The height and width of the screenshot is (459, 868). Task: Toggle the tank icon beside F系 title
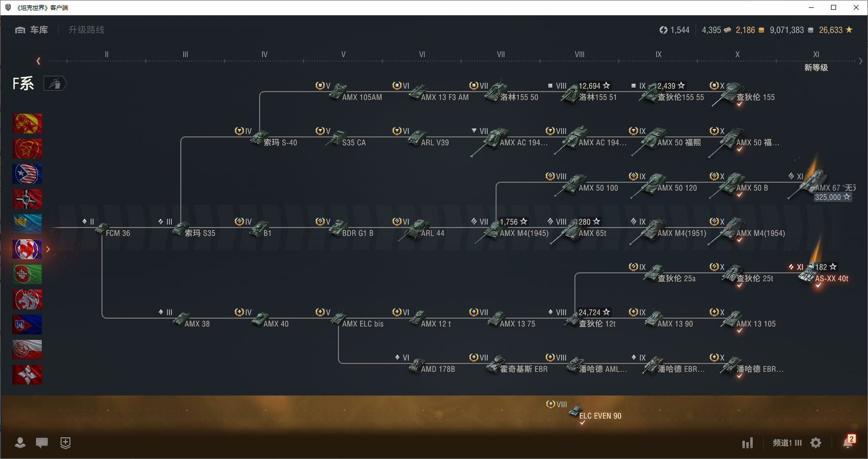[x=55, y=84]
